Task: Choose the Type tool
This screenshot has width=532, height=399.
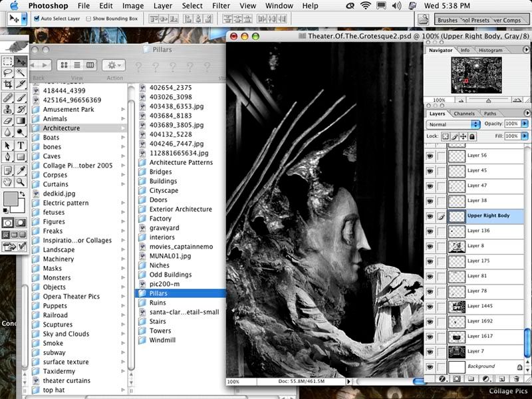Action: (x=20, y=145)
